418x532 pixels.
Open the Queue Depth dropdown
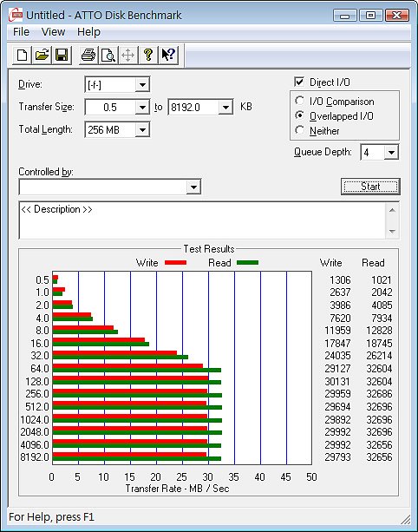point(391,152)
